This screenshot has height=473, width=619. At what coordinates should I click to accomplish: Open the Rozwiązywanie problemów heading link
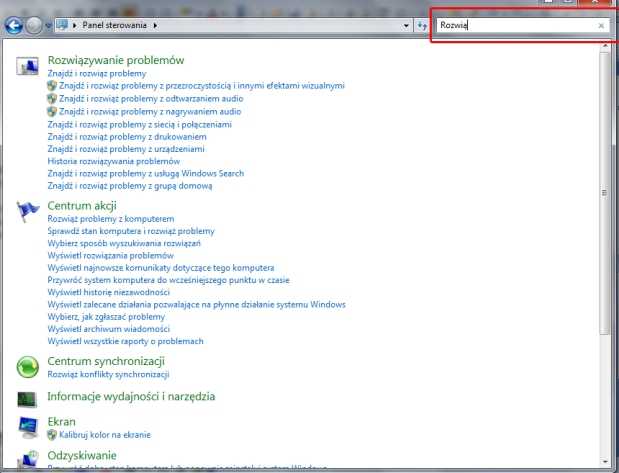(115, 61)
